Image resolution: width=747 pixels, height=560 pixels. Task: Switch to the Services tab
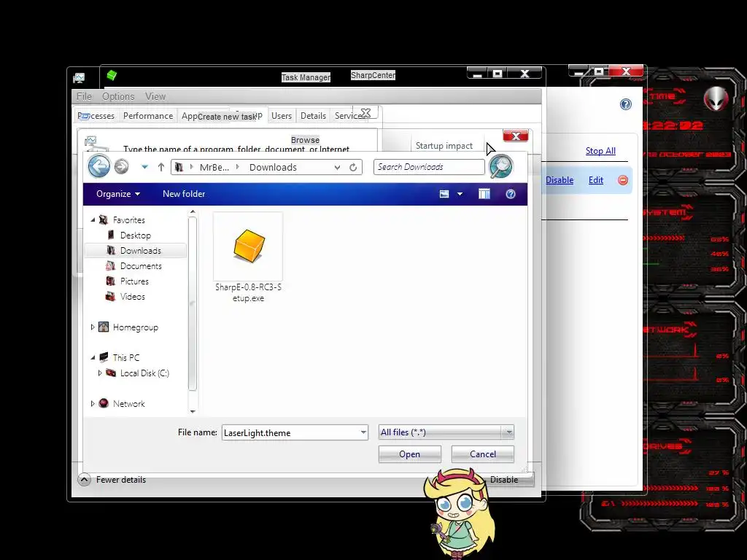pos(349,116)
